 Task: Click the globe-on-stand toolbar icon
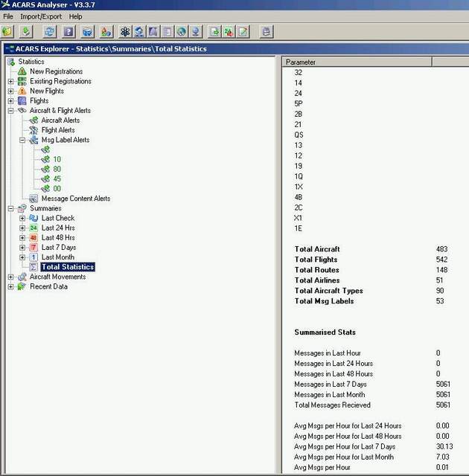click(195, 31)
